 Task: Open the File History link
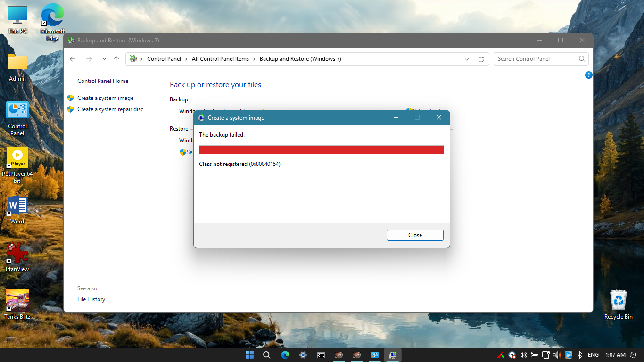[x=91, y=299]
